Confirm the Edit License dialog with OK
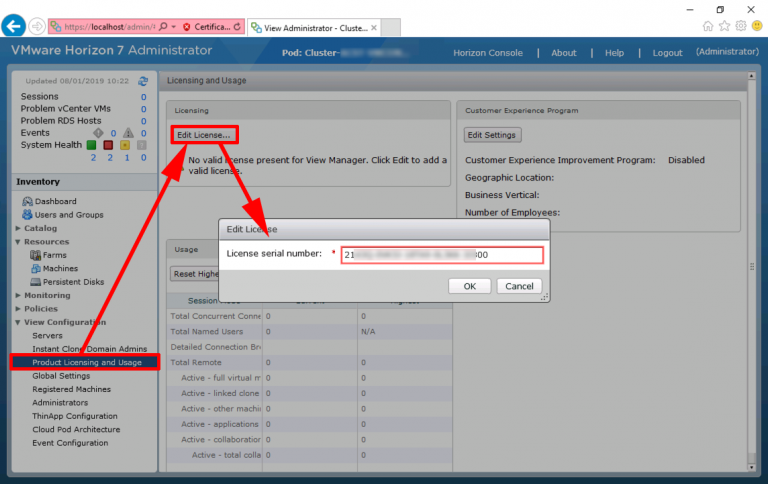 (x=470, y=286)
